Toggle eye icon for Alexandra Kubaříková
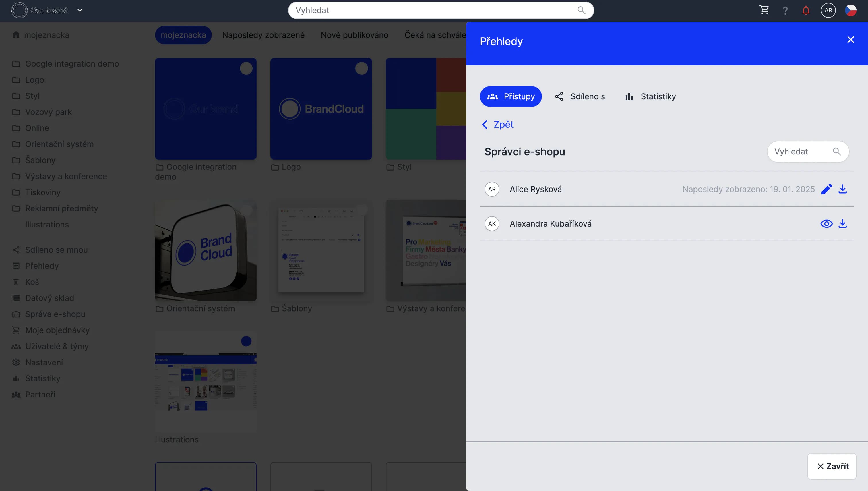This screenshot has height=491, width=868. coord(826,224)
